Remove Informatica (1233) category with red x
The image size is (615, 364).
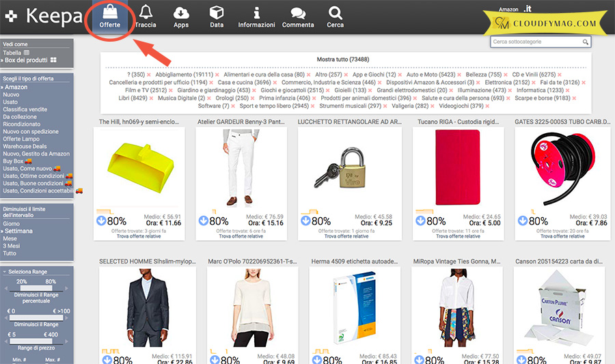567,91
